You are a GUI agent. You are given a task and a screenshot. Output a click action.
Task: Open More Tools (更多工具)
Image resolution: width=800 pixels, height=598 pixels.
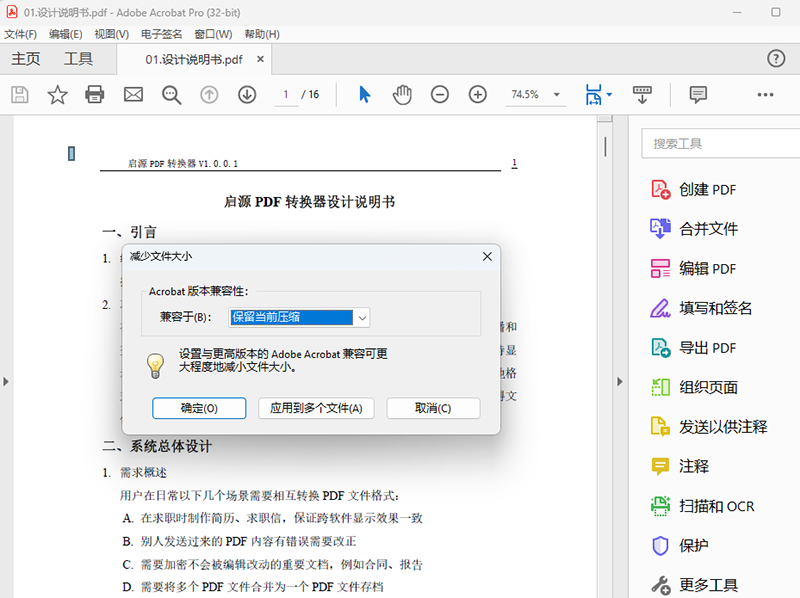click(694, 585)
